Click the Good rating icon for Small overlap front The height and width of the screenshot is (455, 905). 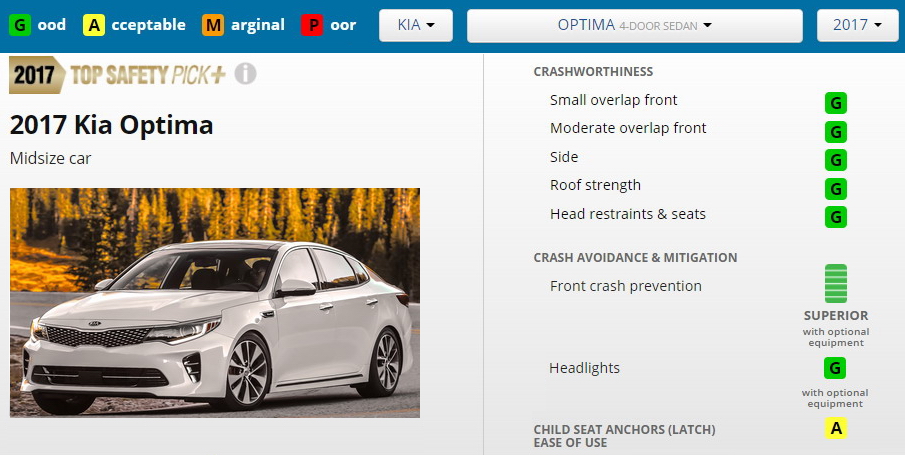click(x=835, y=103)
